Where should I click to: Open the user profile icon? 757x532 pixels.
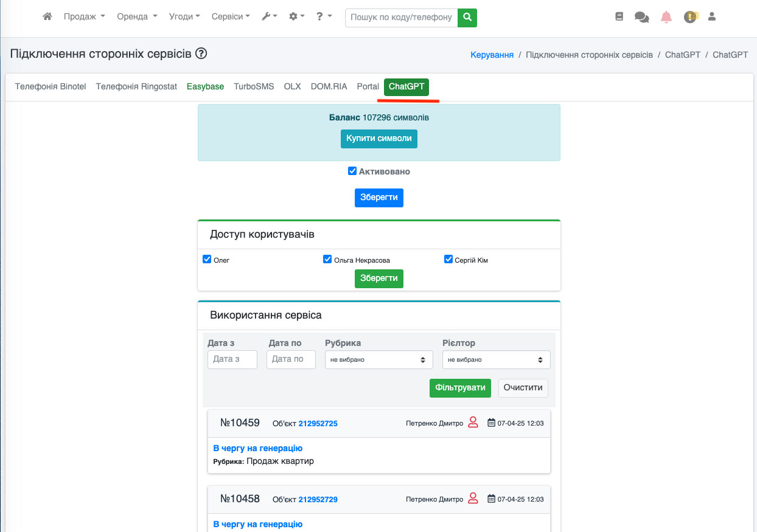tap(712, 17)
